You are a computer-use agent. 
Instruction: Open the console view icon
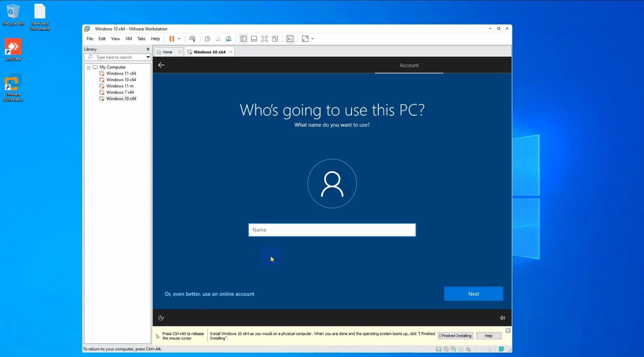click(290, 39)
